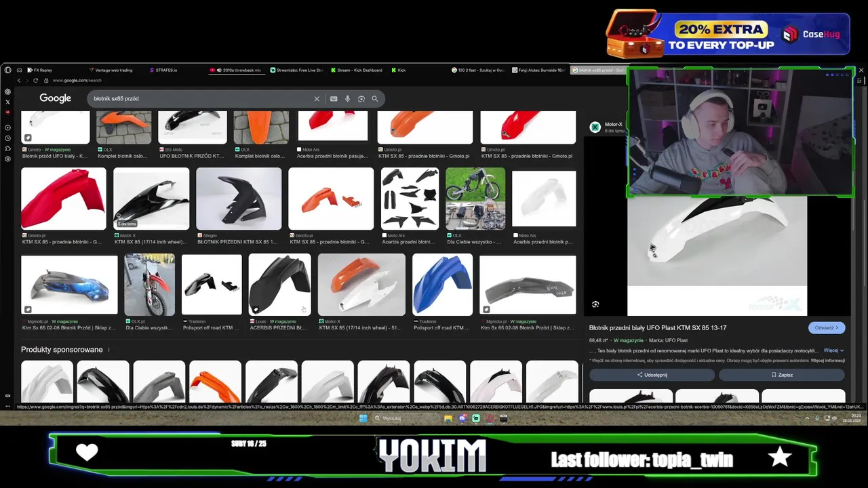Clear the Google search box text

tap(317, 99)
